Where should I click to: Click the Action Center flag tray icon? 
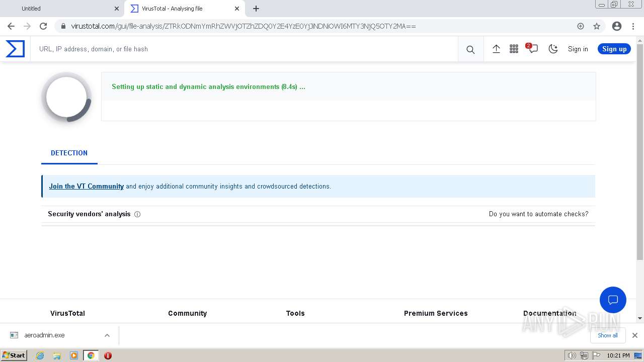(x=596, y=355)
